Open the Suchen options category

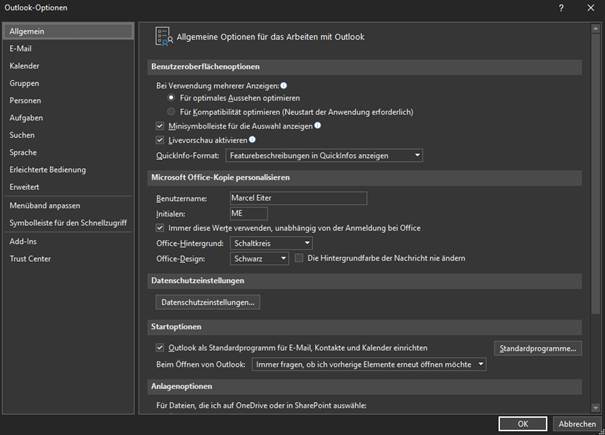point(68,135)
